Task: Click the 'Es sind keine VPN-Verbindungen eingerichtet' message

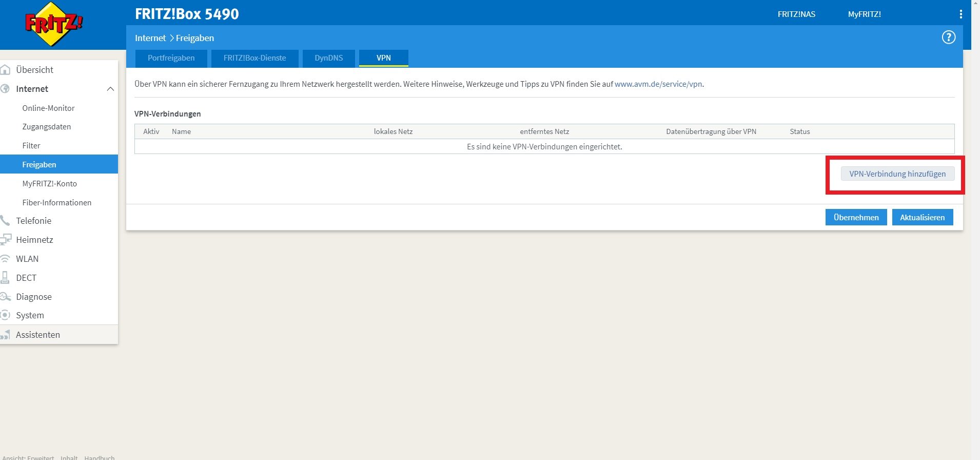Action: tap(544, 147)
